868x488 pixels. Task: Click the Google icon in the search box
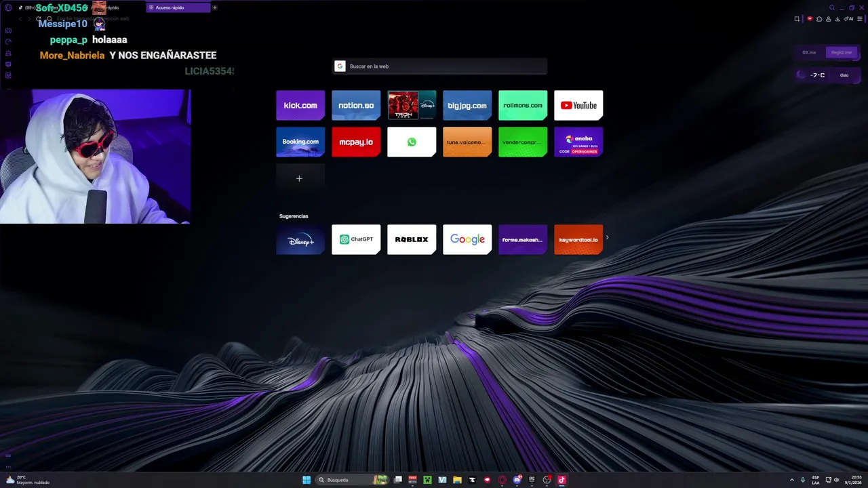pyautogui.click(x=340, y=66)
